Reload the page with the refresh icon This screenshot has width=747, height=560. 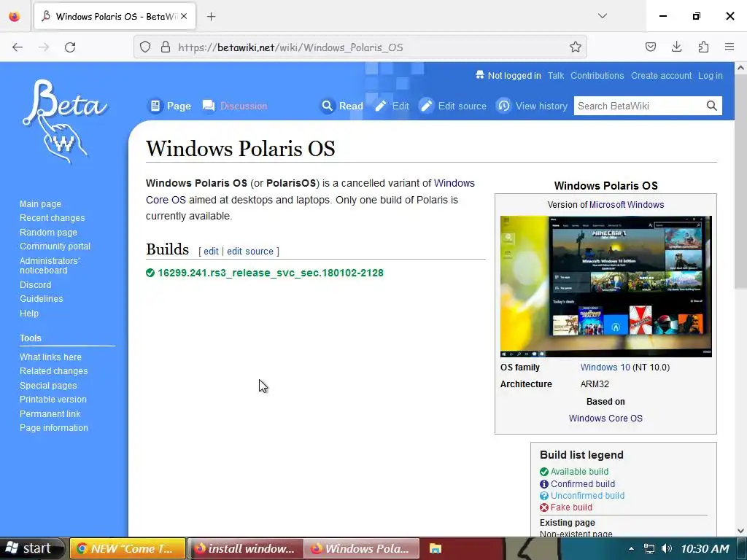point(70,47)
